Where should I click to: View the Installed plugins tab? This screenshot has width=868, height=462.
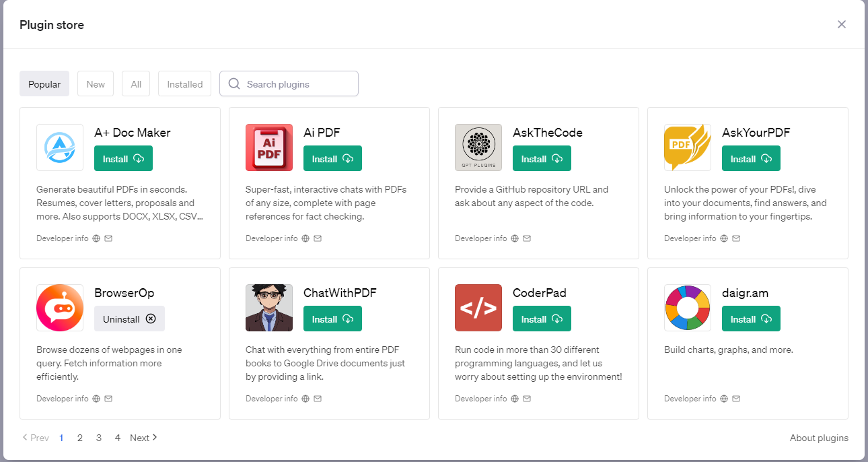(185, 84)
